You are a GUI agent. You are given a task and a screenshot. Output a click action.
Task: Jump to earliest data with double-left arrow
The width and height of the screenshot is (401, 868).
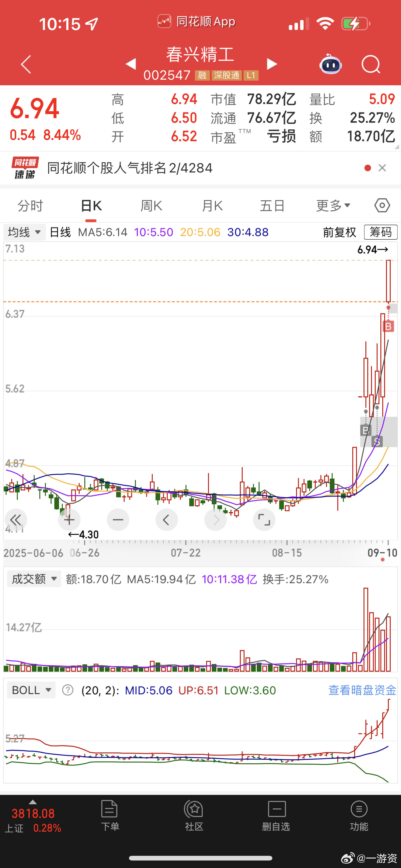[16, 520]
